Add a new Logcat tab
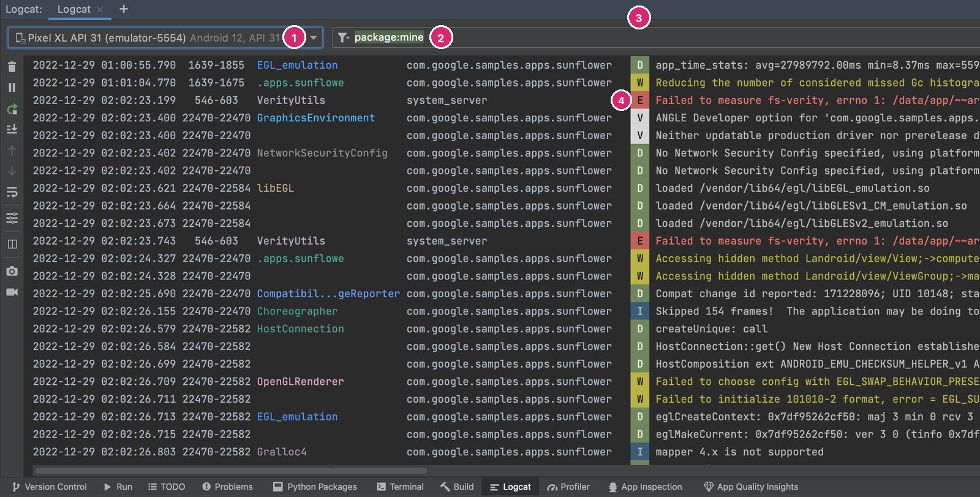Screen dimensions: 980x497 click(124, 9)
